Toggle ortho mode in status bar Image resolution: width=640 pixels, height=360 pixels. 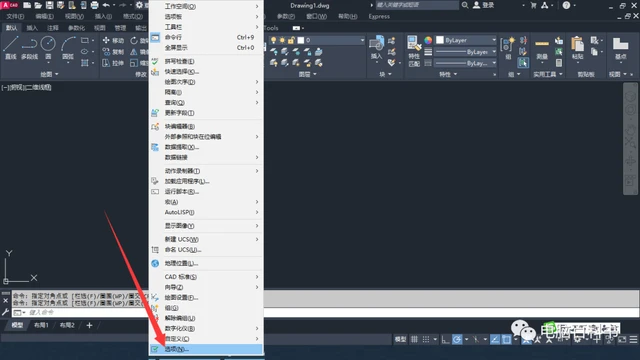click(445, 339)
